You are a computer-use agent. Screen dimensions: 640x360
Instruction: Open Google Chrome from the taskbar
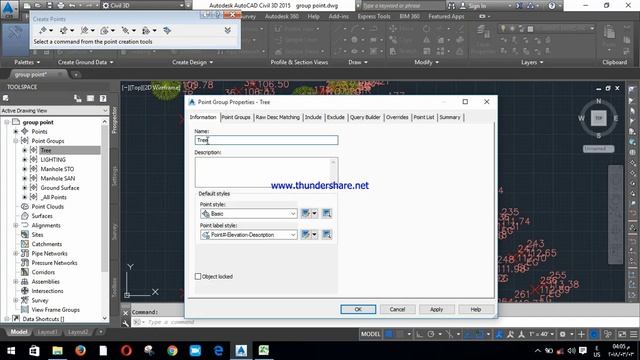[x=172, y=351]
